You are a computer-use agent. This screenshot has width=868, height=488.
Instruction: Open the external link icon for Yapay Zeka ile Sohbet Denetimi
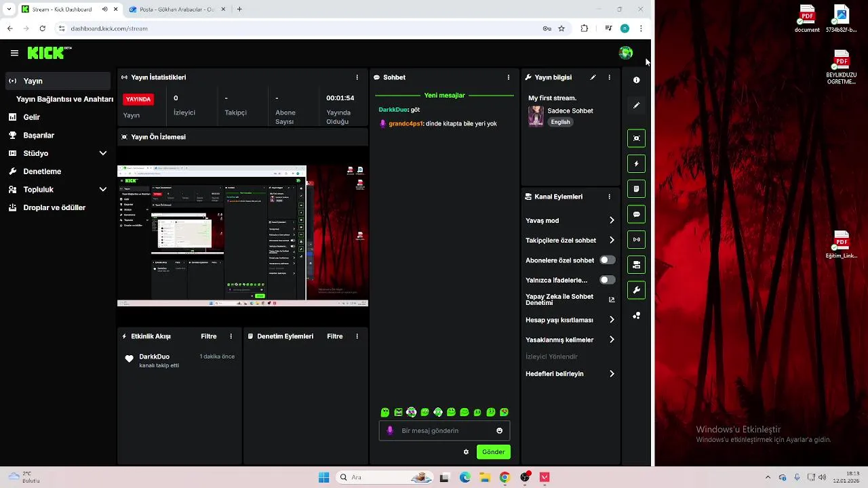612,300
